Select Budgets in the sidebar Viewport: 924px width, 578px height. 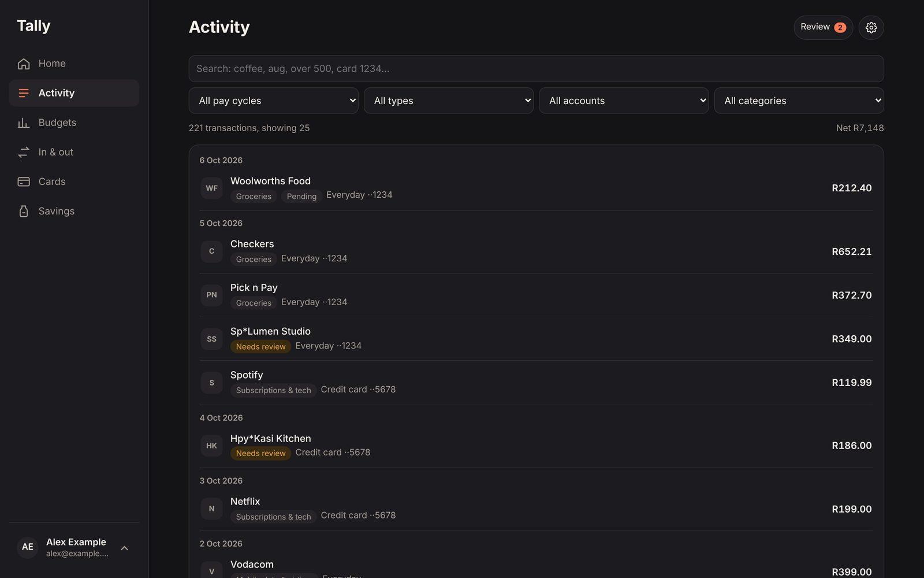point(74,123)
